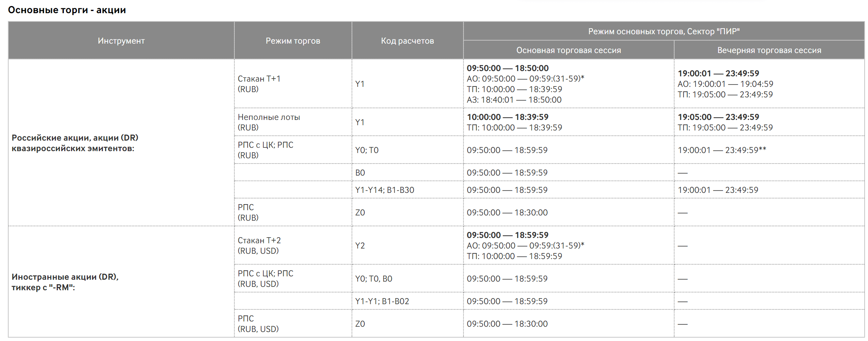Image resolution: width=868 pixels, height=341 pixels.
Task: Click the "Основные торги - акции" heading
Action: (67, 10)
